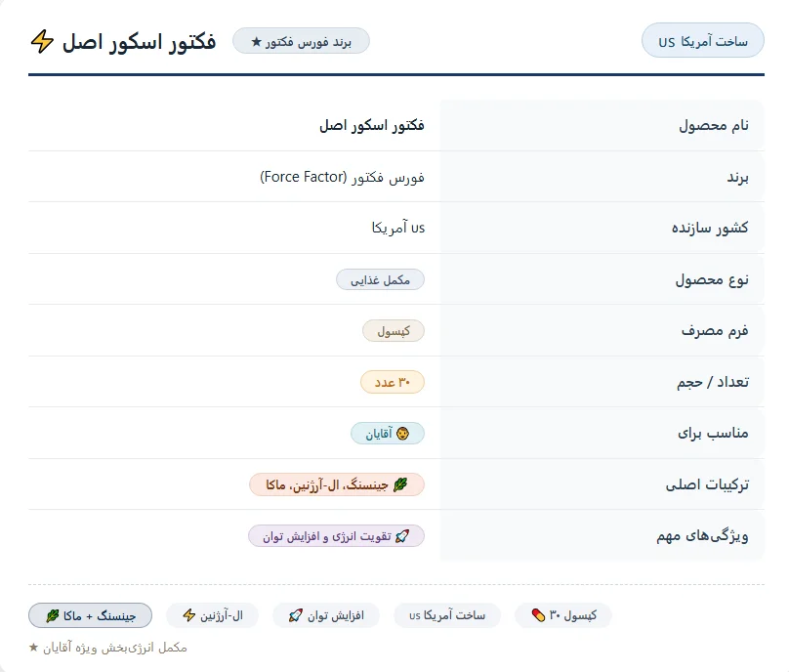789x672 pixels.
Task: Click the فورس فکتور (Force Factor) value
Action: pos(342,177)
